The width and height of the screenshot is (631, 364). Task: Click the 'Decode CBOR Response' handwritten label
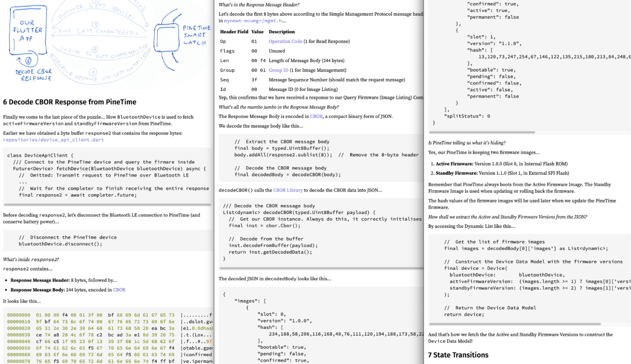point(34,75)
